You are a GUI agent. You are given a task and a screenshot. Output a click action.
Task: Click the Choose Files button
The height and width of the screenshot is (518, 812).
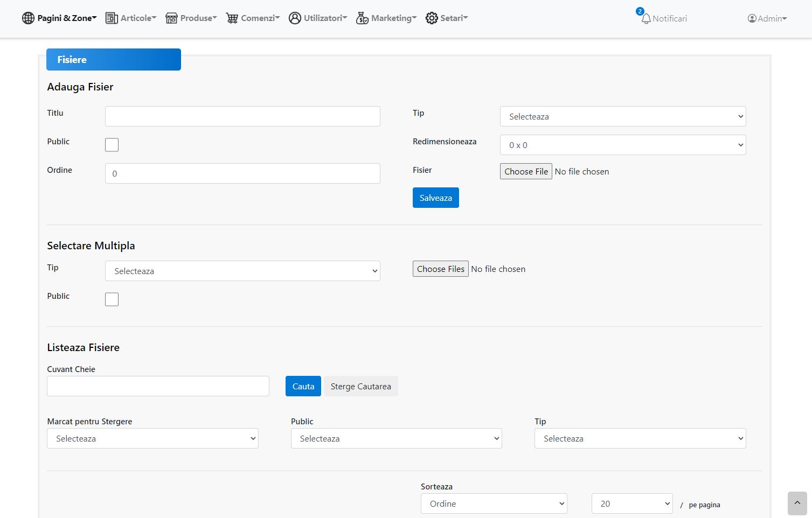click(x=441, y=269)
